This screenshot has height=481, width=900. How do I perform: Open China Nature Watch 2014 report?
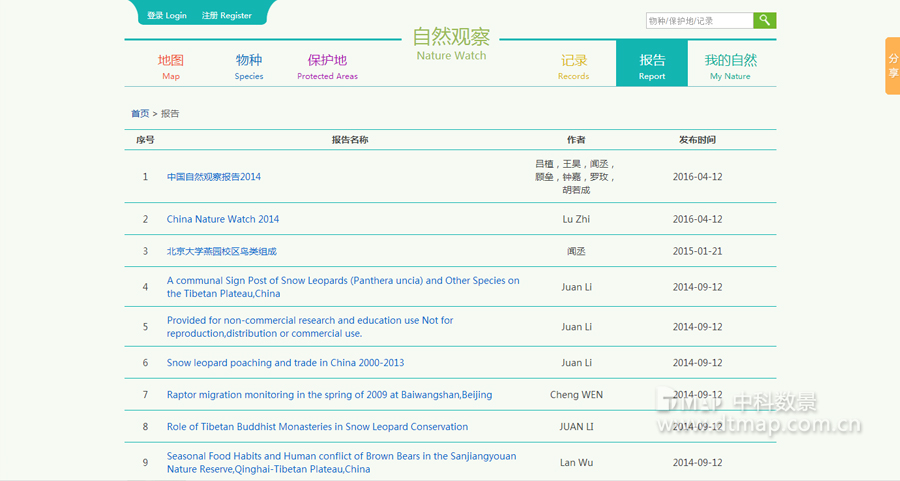(223, 219)
